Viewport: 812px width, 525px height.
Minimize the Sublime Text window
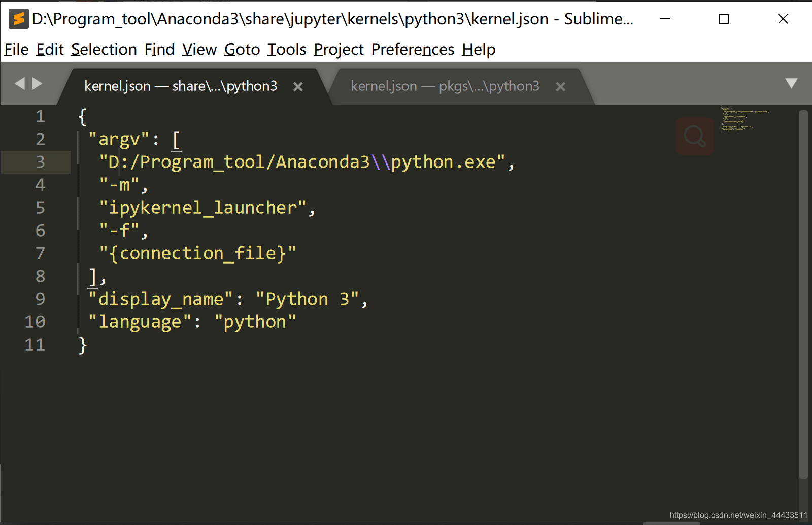(665, 19)
